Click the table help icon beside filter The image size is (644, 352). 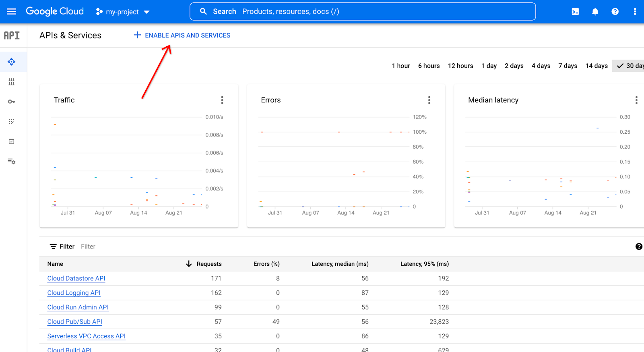tap(638, 246)
